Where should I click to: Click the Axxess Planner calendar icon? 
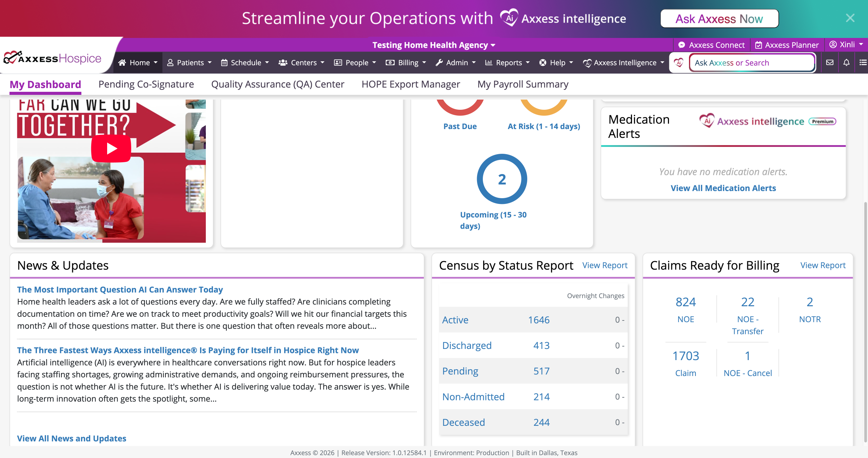coord(758,45)
